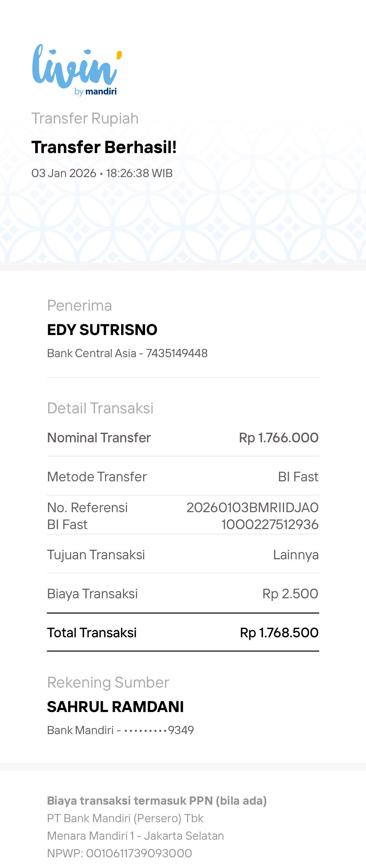Click the Transfer Rupiah subtitle
The image size is (366, 868).
pyautogui.click(x=85, y=118)
